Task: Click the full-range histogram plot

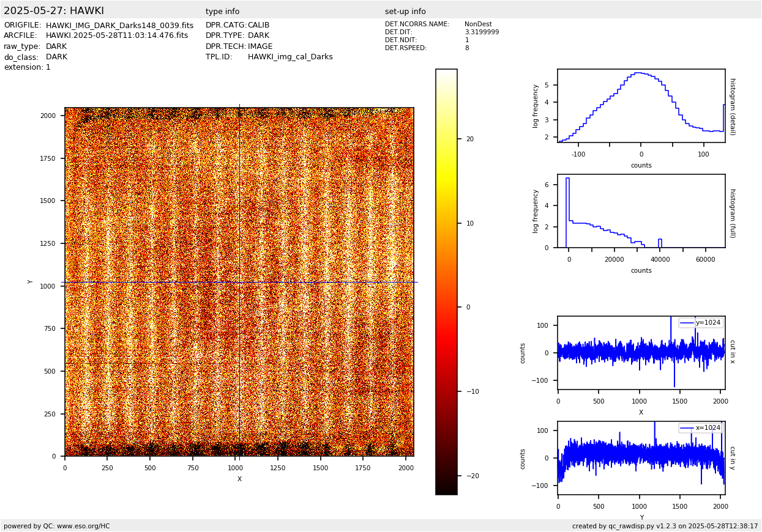Action: 641,211
